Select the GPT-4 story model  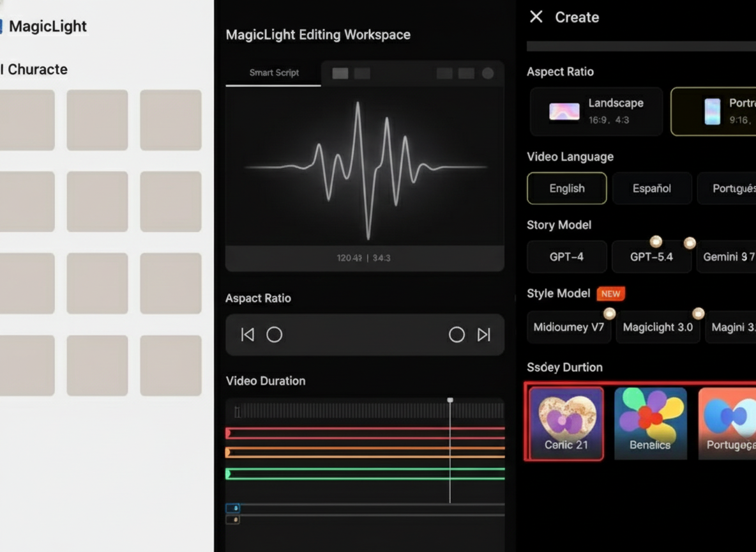tap(567, 257)
